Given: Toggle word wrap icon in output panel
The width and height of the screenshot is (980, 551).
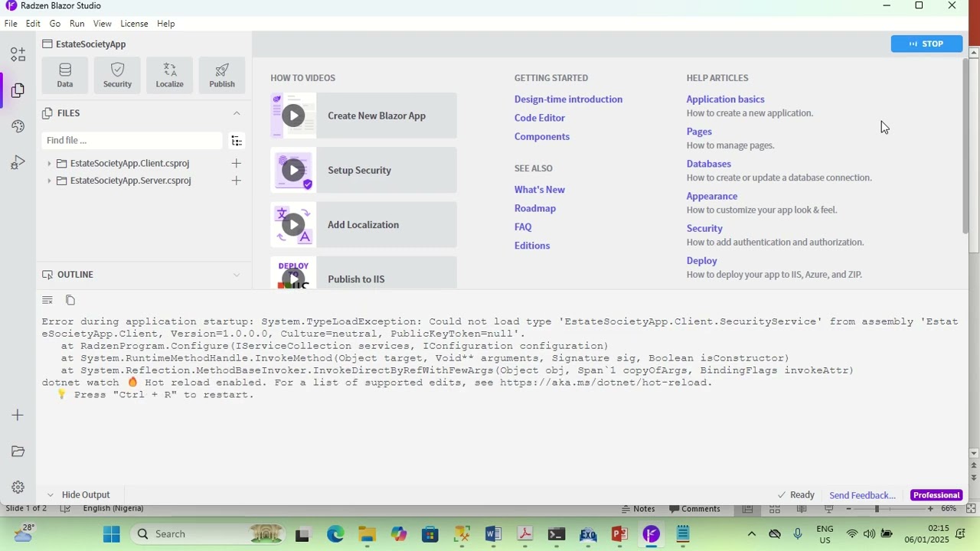Looking at the screenshot, I should (47, 300).
